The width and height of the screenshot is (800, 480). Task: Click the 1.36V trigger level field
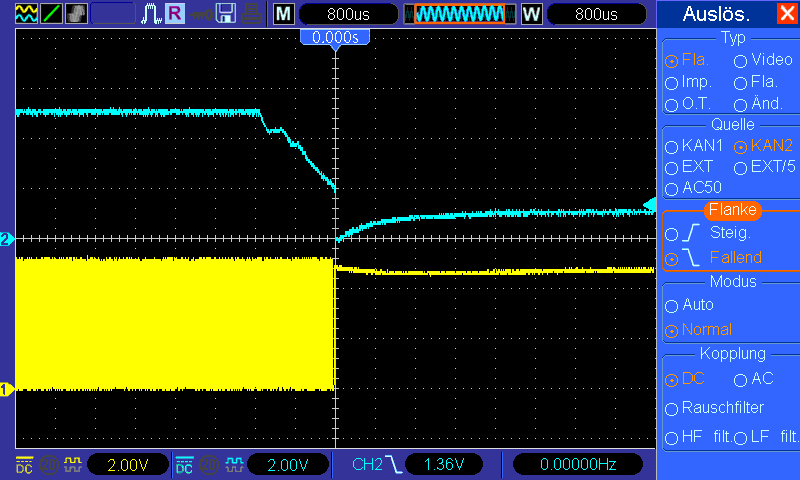pyautogui.click(x=443, y=464)
